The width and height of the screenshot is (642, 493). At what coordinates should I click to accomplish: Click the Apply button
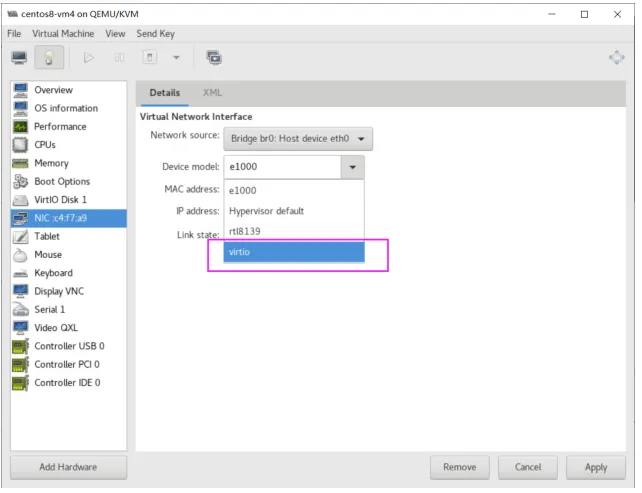(596, 468)
